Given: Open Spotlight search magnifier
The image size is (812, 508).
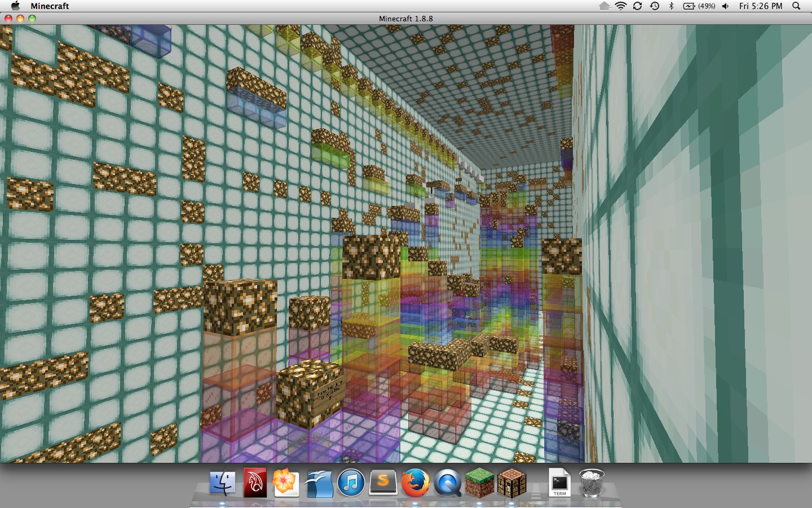Looking at the screenshot, I should tap(796, 6).
